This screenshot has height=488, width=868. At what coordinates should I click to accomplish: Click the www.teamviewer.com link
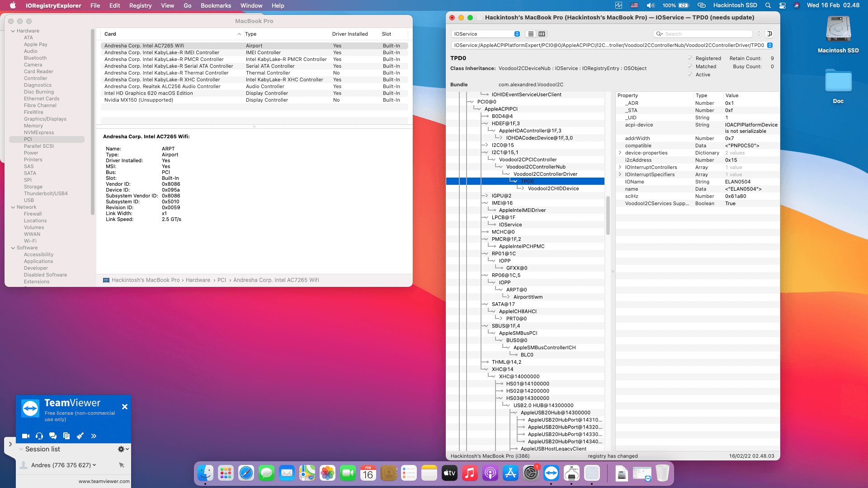pyautogui.click(x=104, y=481)
